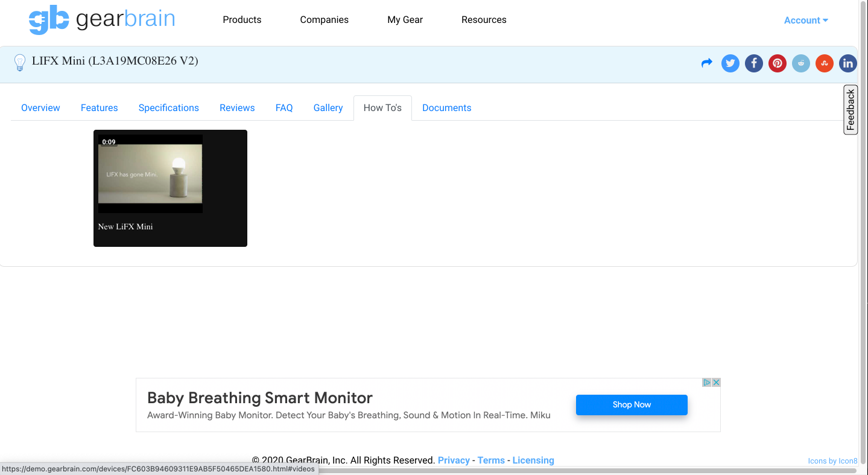This screenshot has height=475, width=868.
Task: Share on LinkedIn icon
Action: tap(848, 63)
